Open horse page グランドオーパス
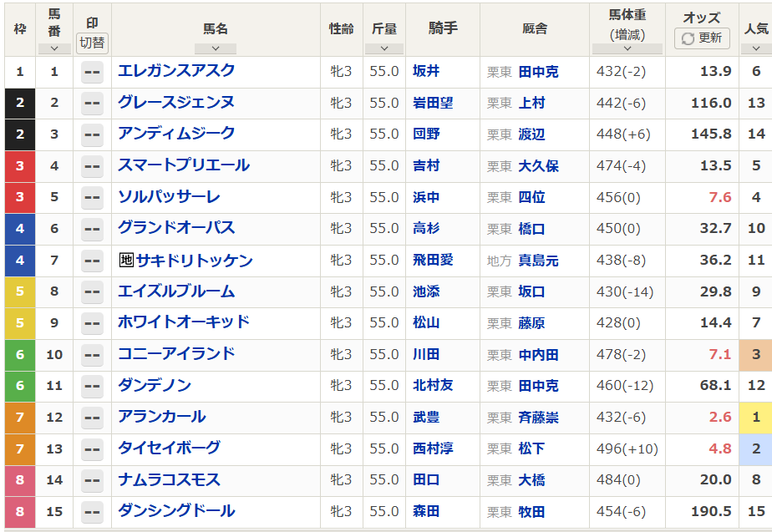The image size is (772, 532). tap(176, 228)
